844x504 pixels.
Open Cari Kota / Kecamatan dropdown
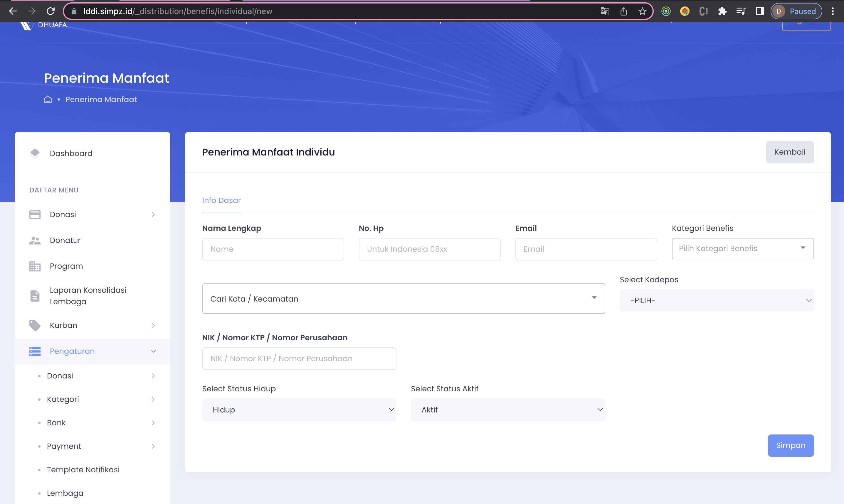(x=403, y=299)
